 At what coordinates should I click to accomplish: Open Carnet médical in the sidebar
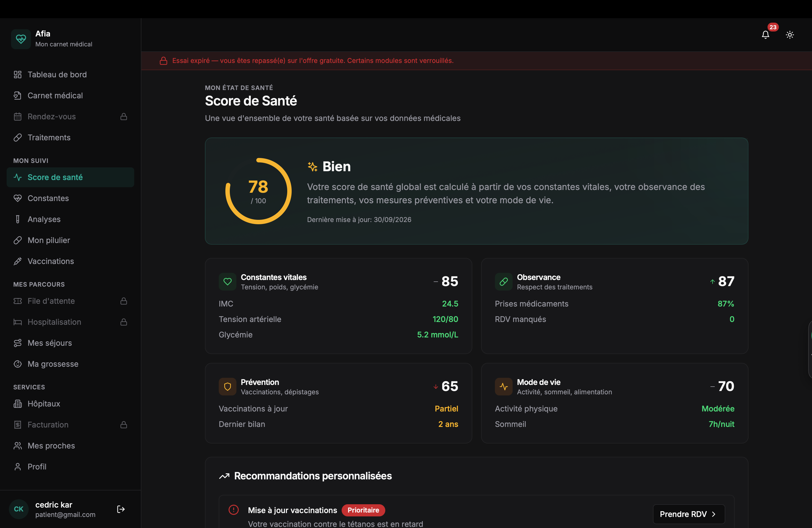pyautogui.click(x=70, y=96)
